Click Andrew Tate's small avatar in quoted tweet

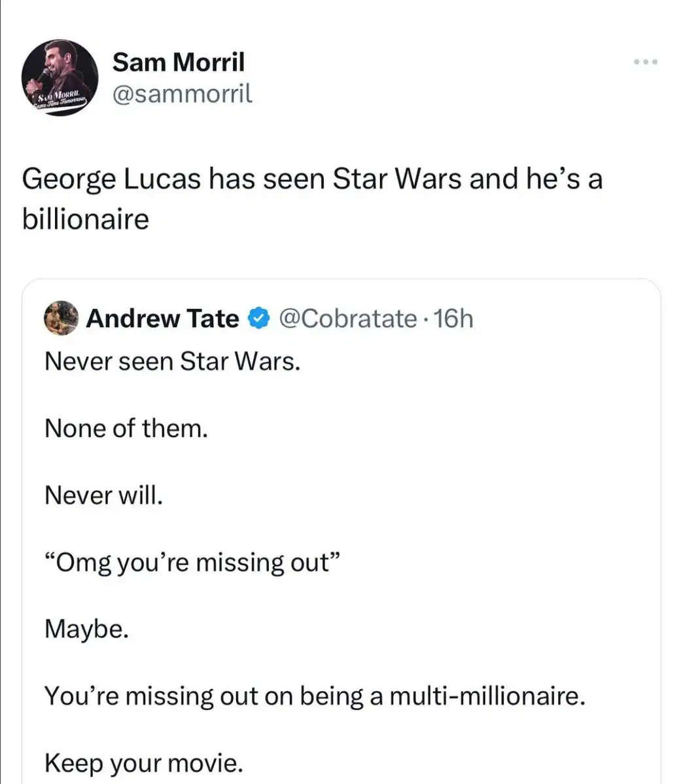(61, 318)
